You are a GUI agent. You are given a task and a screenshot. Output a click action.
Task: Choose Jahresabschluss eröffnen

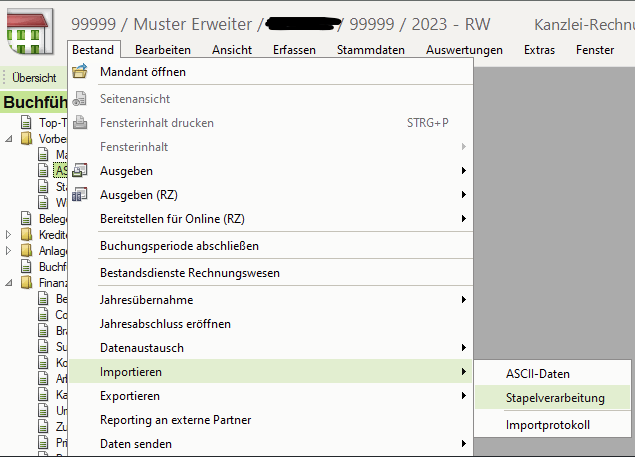pyautogui.click(x=271, y=324)
